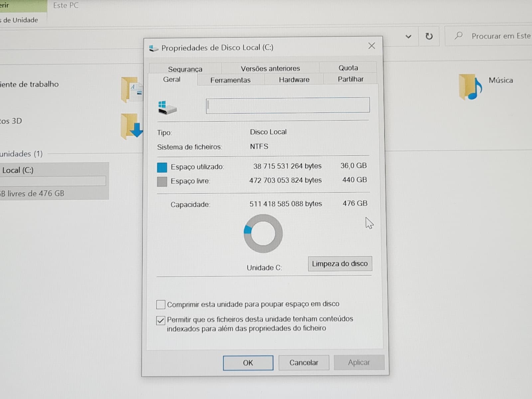Click the drive name input field
This screenshot has width=532, height=399.
(x=288, y=105)
